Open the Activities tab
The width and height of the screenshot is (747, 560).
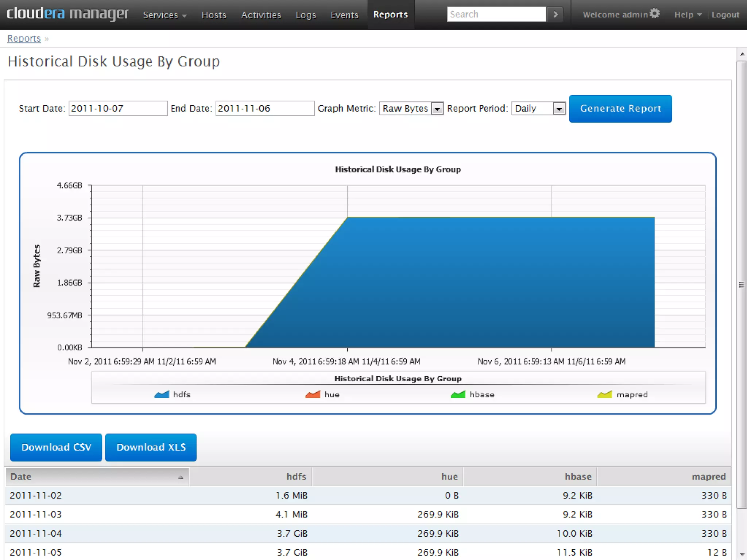click(261, 15)
